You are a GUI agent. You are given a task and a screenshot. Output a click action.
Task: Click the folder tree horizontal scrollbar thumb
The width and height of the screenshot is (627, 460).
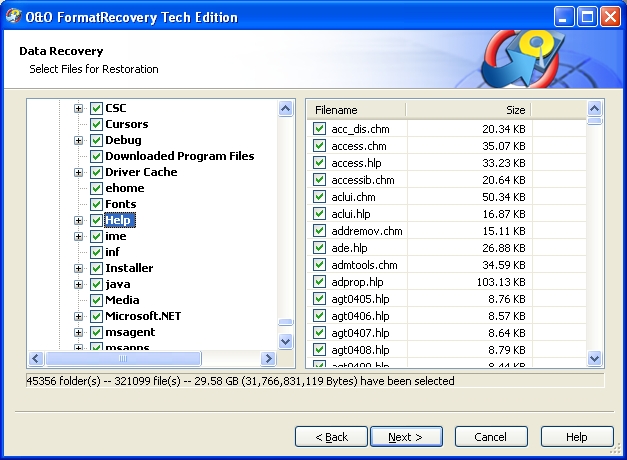[125, 359]
